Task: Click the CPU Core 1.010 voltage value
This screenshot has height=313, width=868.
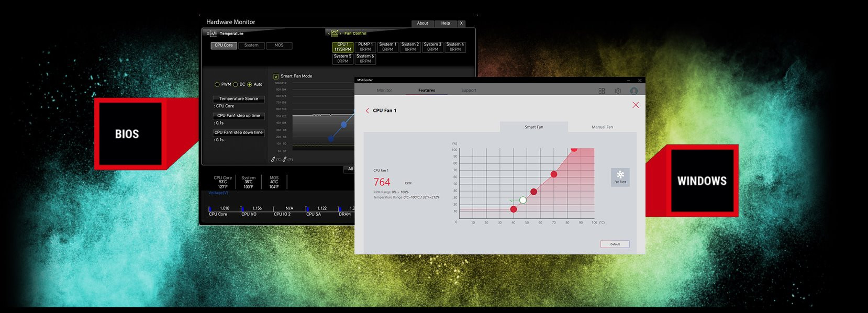Action: [225, 208]
